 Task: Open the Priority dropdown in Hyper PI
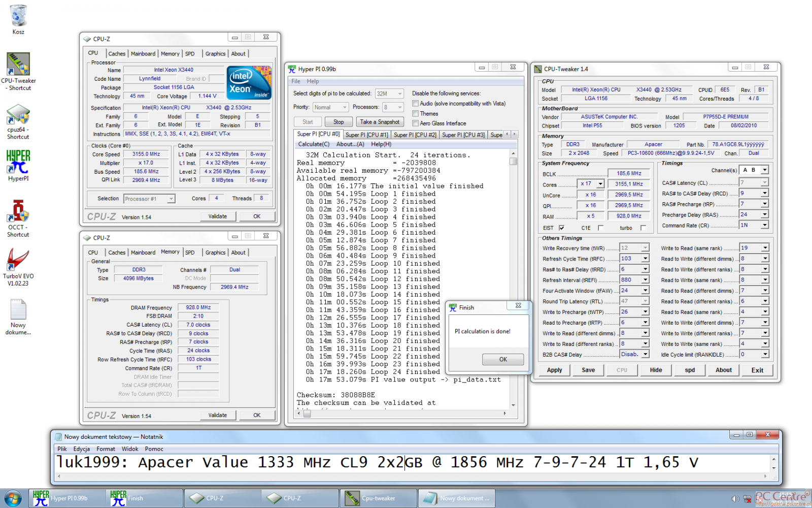tap(330, 107)
